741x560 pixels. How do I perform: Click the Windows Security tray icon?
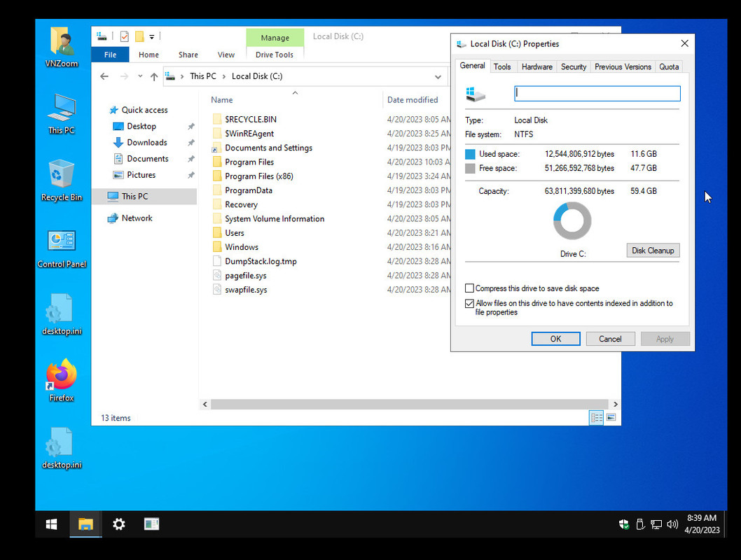pyautogui.click(x=624, y=524)
